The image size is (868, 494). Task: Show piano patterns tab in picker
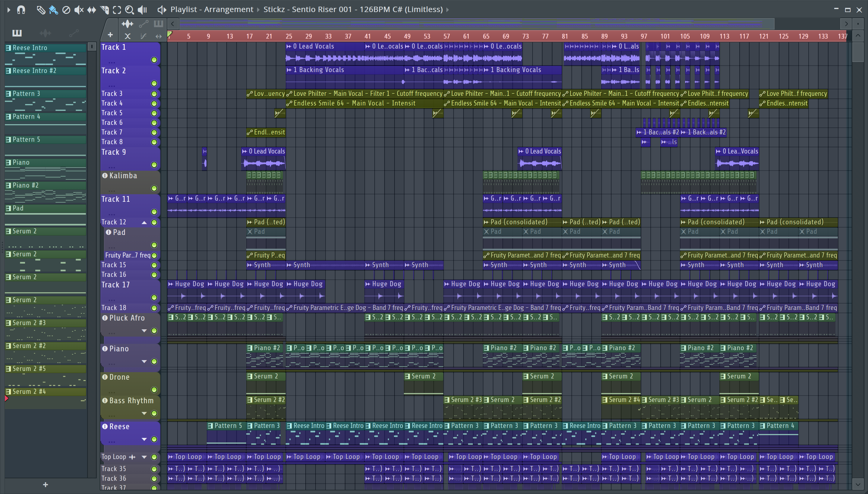pos(17,33)
